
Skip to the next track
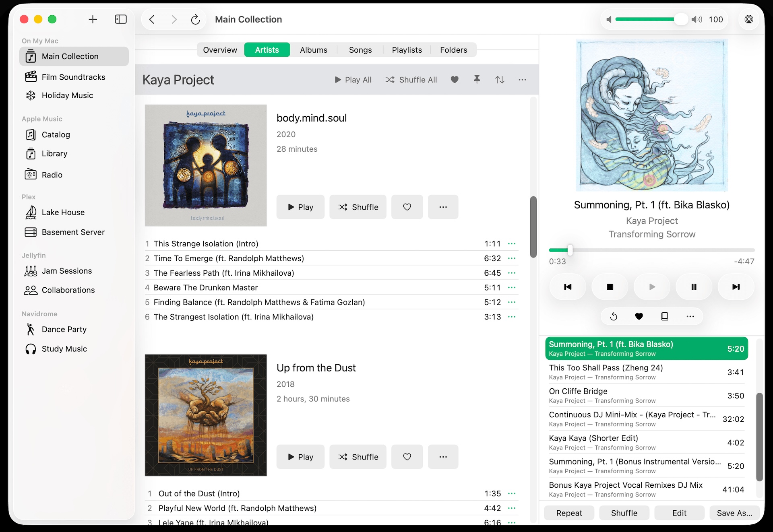click(736, 287)
